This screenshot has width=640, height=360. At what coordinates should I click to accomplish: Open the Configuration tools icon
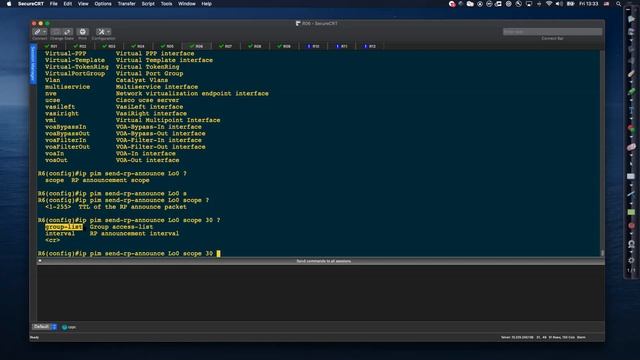[x=101, y=32]
